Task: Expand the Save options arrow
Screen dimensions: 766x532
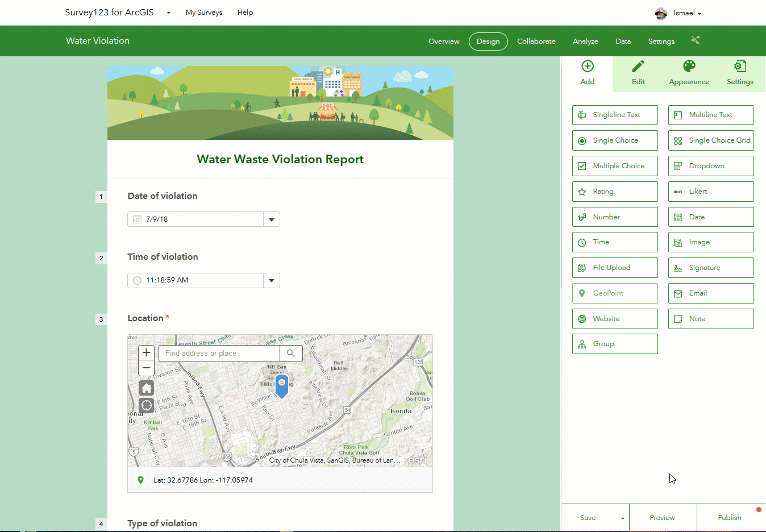Action: pos(623,518)
